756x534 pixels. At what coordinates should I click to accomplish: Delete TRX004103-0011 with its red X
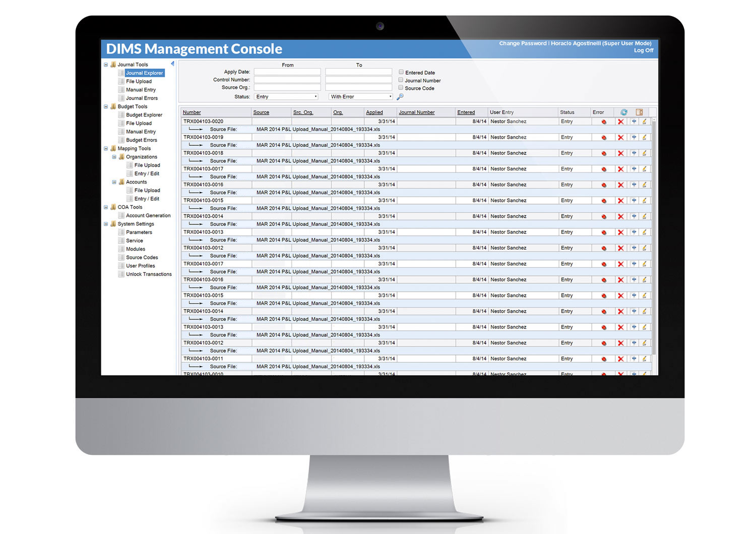pos(621,359)
